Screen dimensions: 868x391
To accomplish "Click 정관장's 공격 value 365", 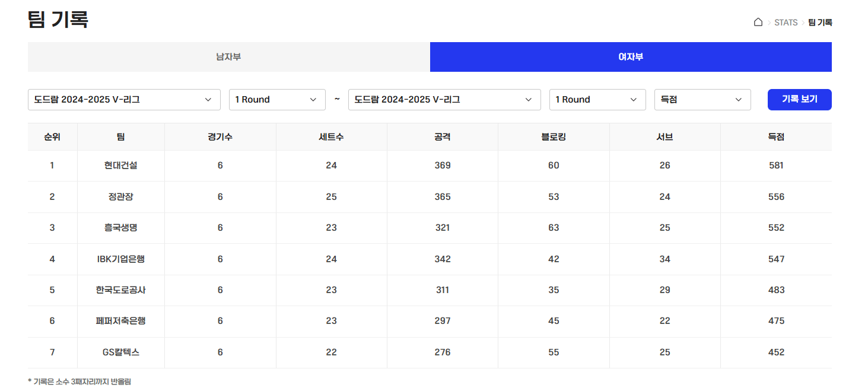I will point(443,197).
